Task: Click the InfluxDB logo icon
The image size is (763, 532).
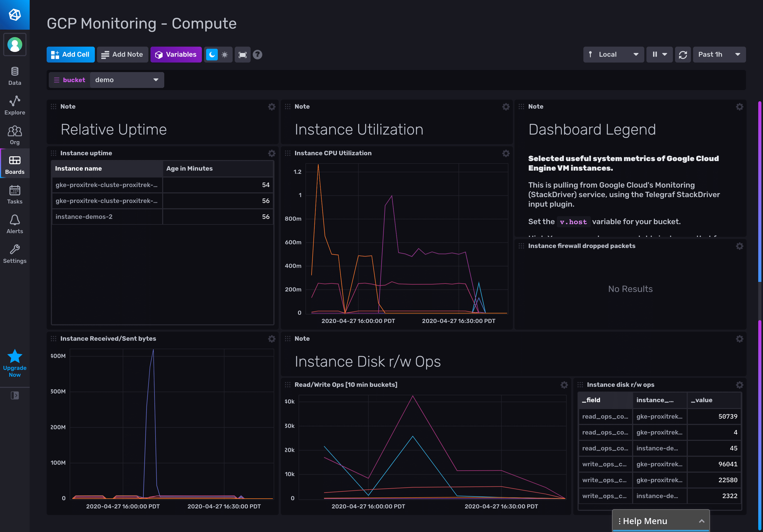Action: click(x=15, y=15)
